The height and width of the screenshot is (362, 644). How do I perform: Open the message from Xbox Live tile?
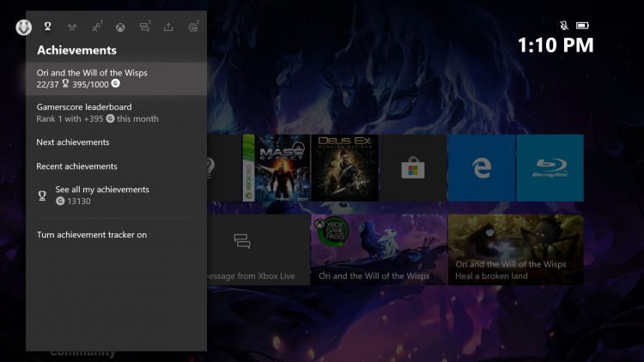click(x=258, y=250)
